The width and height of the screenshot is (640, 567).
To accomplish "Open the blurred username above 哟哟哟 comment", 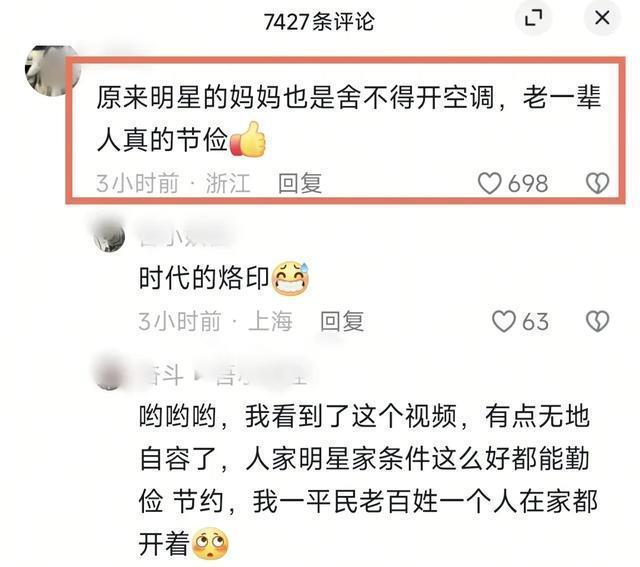I will (222, 374).
